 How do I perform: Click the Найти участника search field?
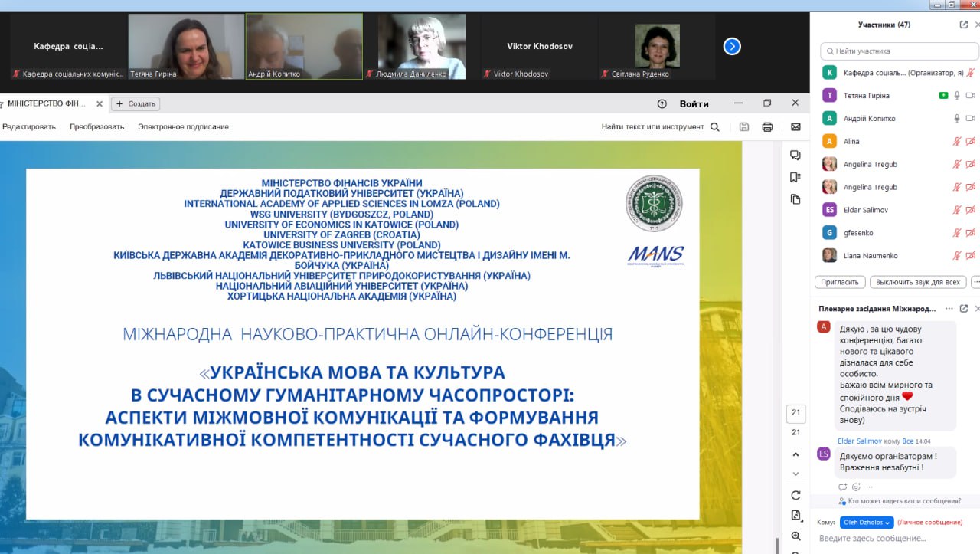pos(900,51)
